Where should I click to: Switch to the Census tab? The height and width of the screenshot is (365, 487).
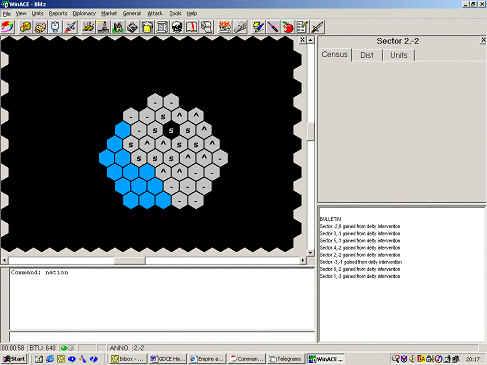(334, 54)
